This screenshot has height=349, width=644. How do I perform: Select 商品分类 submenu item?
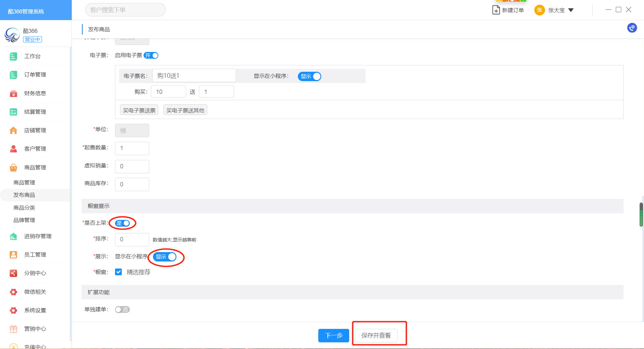coord(24,208)
